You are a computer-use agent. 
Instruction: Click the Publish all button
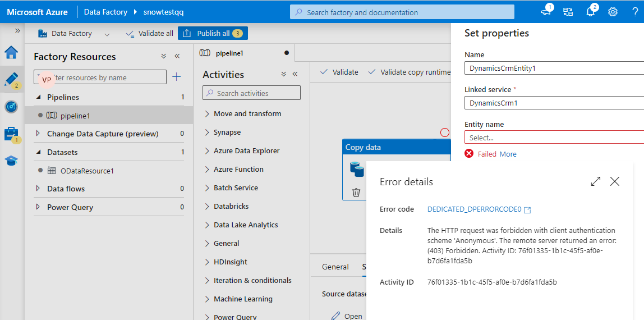213,33
